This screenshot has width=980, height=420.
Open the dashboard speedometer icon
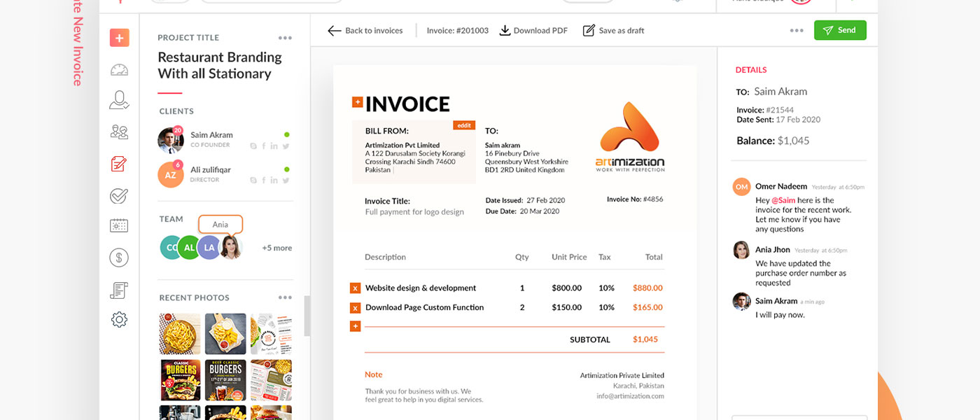pos(119,69)
